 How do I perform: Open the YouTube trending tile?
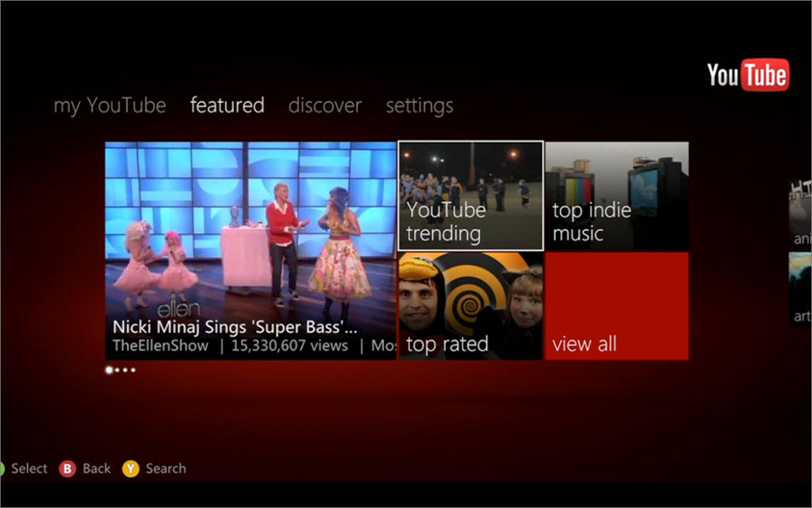(471, 196)
